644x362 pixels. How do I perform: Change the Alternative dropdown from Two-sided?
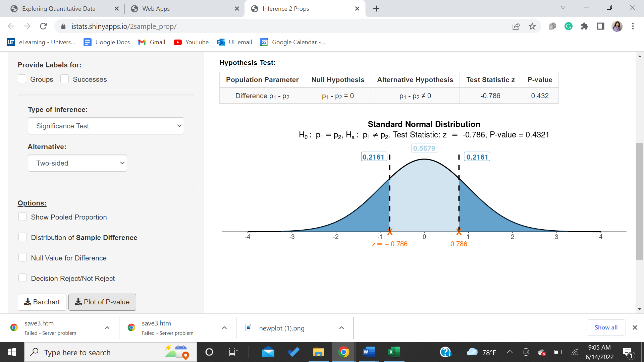(x=77, y=163)
